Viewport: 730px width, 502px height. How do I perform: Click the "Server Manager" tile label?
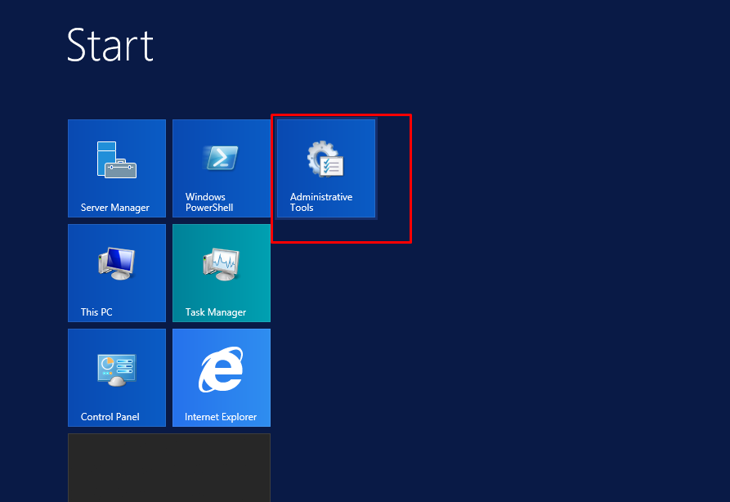pos(115,208)
